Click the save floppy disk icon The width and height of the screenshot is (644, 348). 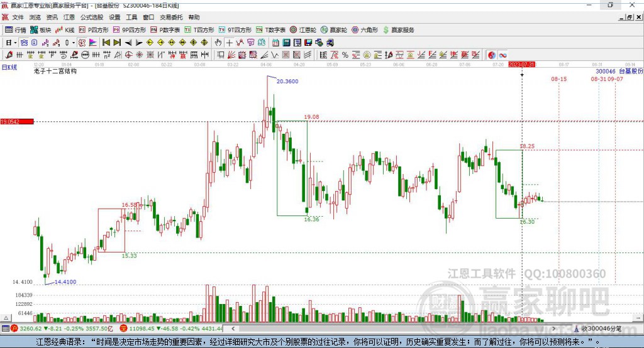308,42
